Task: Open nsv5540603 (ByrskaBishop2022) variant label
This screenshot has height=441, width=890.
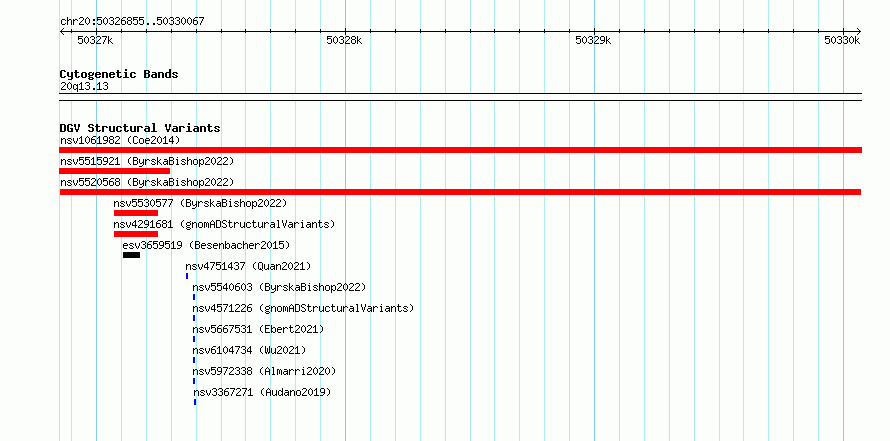Action: (279, 287)
